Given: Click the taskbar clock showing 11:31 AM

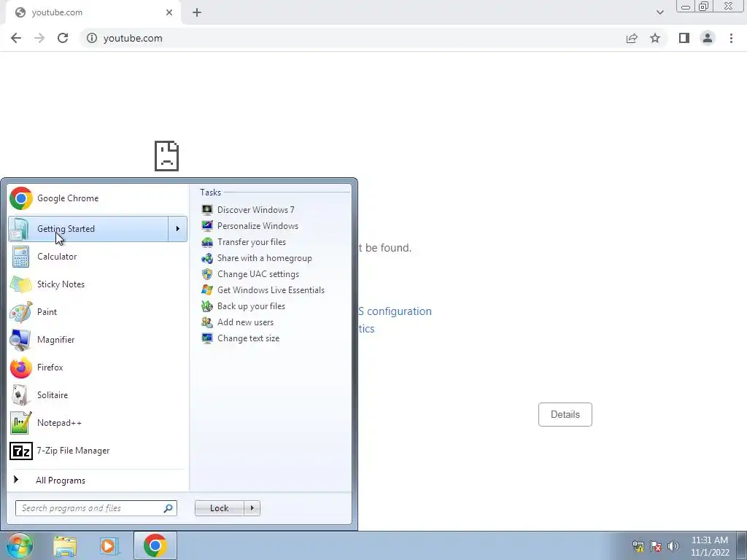Looking at the screenshot, I should (x=709, y=546).
